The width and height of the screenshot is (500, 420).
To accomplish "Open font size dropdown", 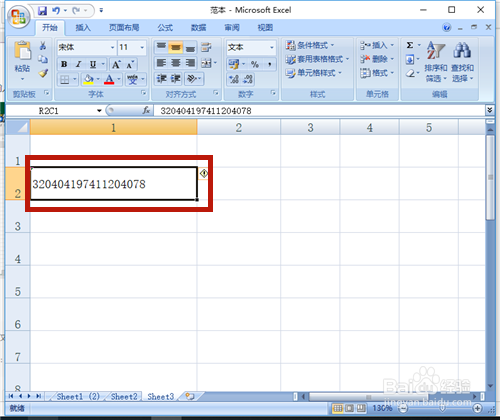I will pyautogui.click(x=142, y=47).
